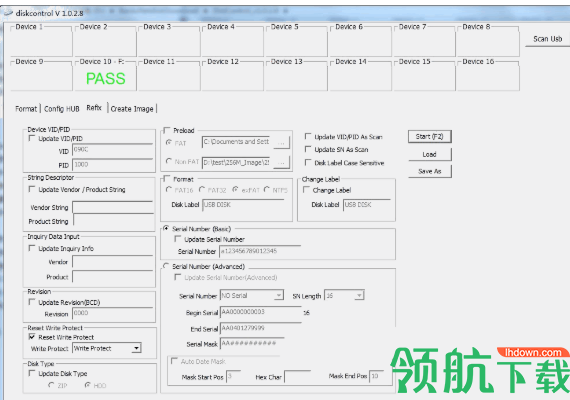
Task: Switch to the Format tab
Action: point(26,109)
